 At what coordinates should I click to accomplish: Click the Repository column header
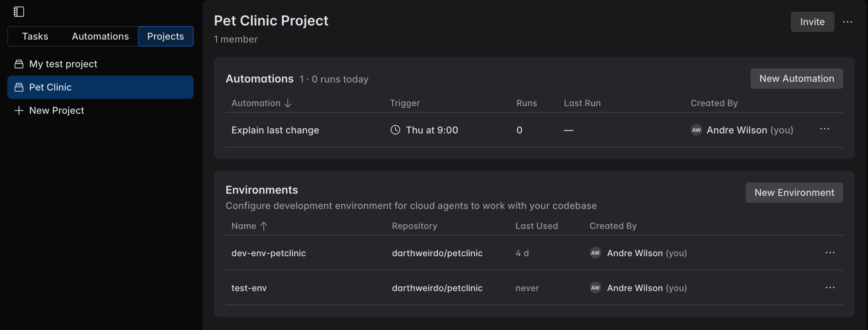pos(414,226)
